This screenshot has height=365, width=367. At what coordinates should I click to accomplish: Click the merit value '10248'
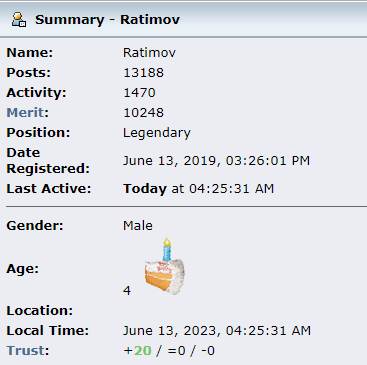(144, 113)
